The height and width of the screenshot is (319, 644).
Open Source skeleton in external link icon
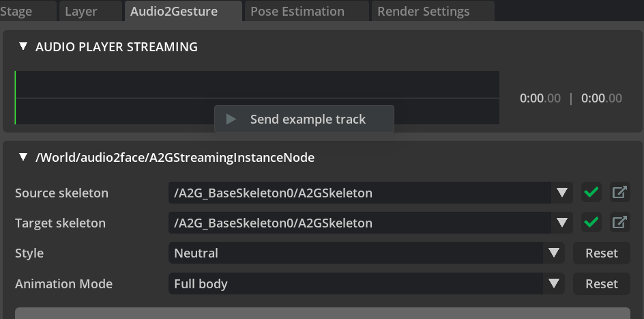(x=619, y=193)
